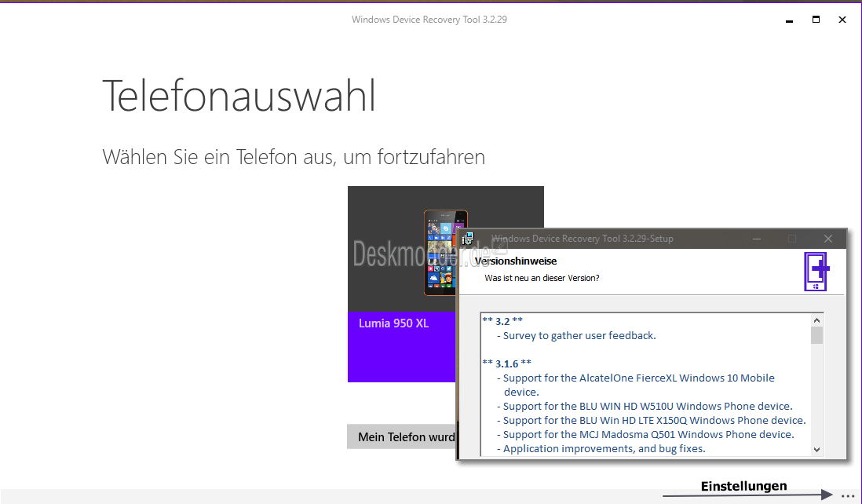Screen dimensions: 862x504
Task: Click the release notes scroll up arrow
Action: pyautogui.click(x=817, y=320)
